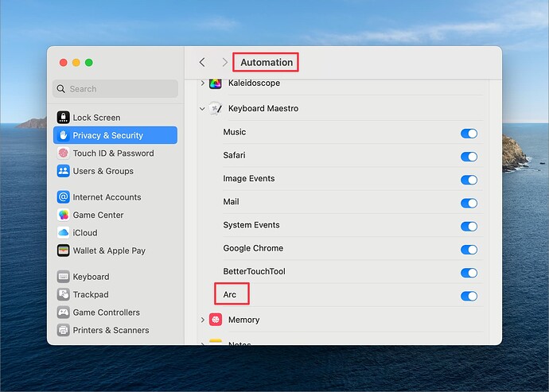Click the Keyboard sidebar icon

64,277
